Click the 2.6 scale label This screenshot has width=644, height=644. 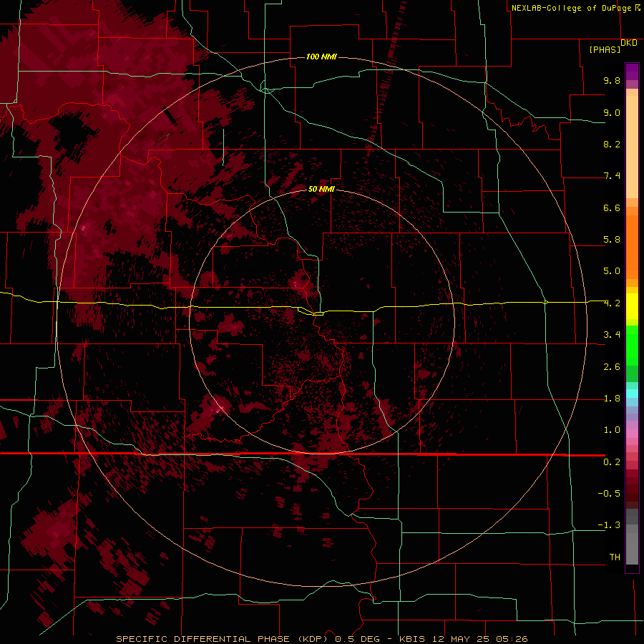pos(612,367)
